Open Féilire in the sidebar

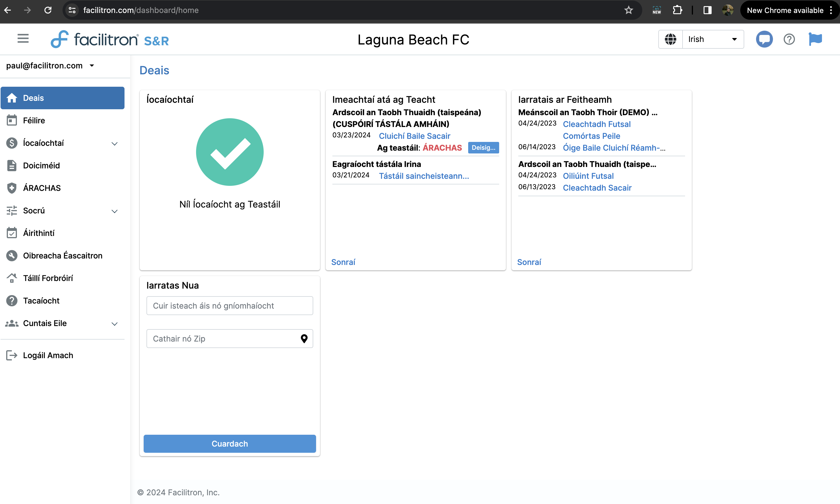point(34,121)
